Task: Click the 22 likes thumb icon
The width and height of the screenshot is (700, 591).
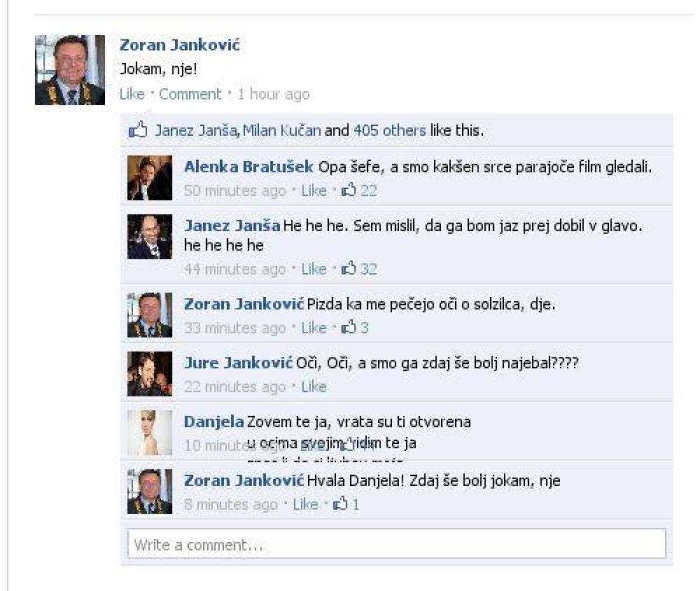Action: pyautogui.click(x=348, y=190)
